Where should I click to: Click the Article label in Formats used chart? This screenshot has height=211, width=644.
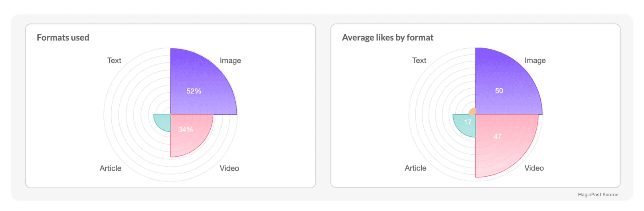pos(111,168)
